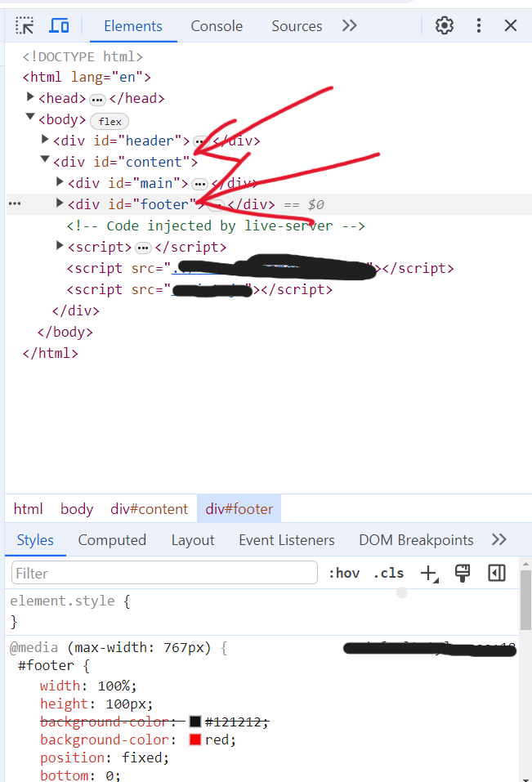This screenshot has height=782, width=532.
Task: Expand the div id="footer" node
Action: (60, 203)
